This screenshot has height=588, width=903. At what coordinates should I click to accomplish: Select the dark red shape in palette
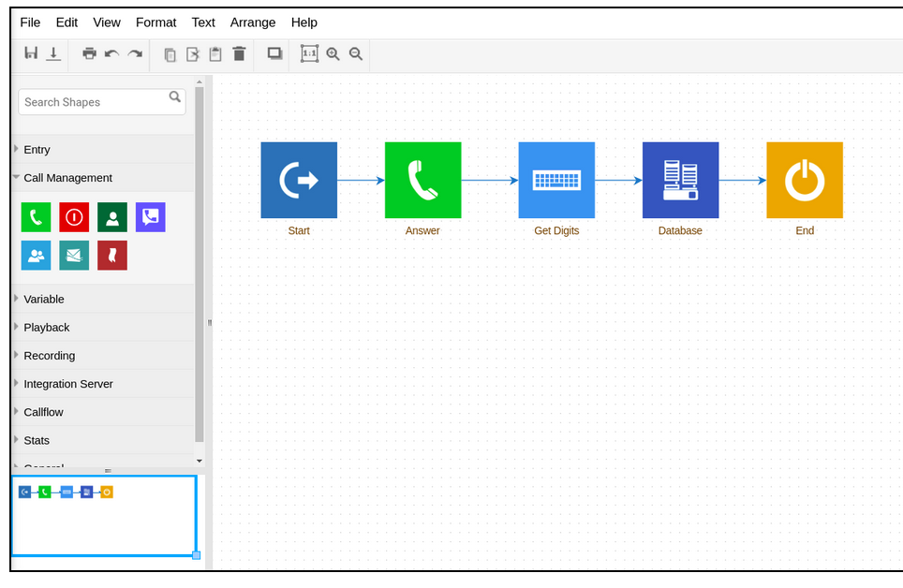pyautogui.click(x=112, y=255)
